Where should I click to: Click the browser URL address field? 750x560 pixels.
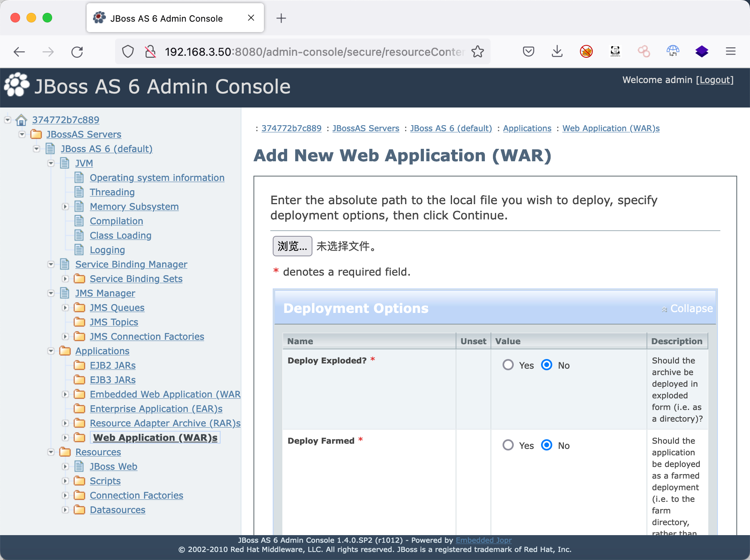(x=313, y=52)
